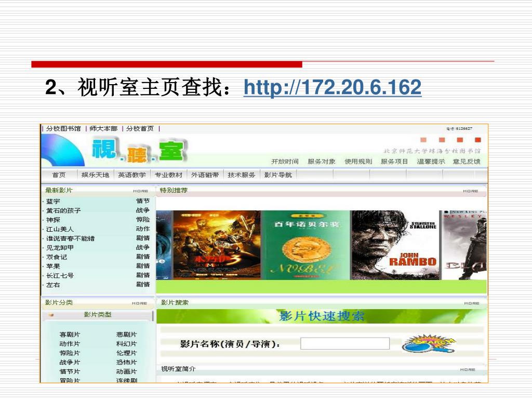Select 伦理片 category
Image resolution: width=532 pixels, height=399 pixels.
pos(126,353)
